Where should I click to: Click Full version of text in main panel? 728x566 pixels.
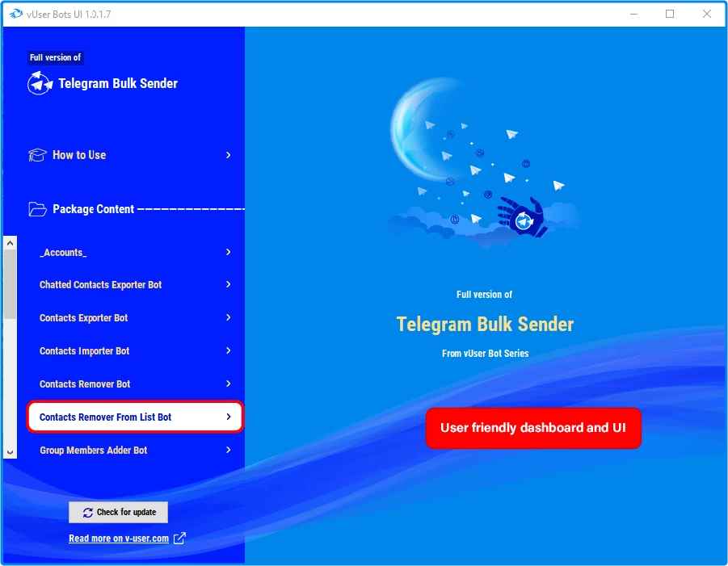pos(484,295)
